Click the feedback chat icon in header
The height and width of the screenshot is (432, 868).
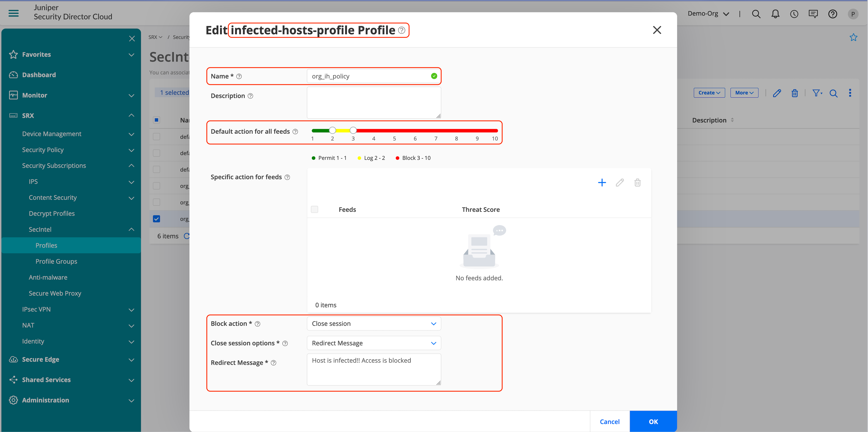(x=813, y=14)
